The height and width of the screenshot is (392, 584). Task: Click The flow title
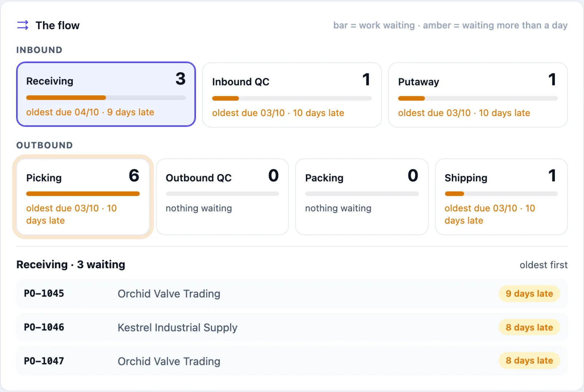coord(57,25)
